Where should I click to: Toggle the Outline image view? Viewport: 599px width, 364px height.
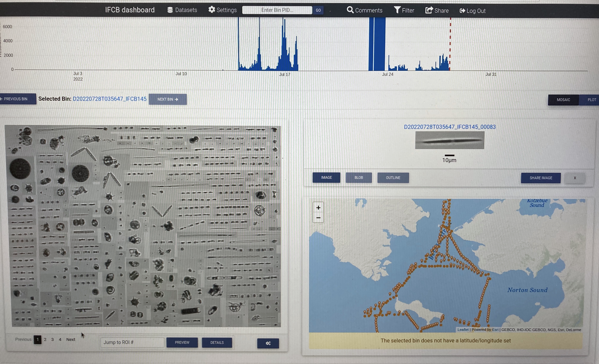[x=393, y=178]
